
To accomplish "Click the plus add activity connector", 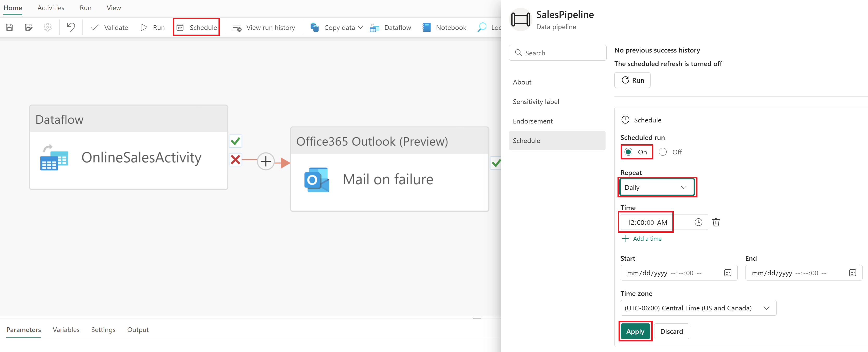I will point(266,161).
